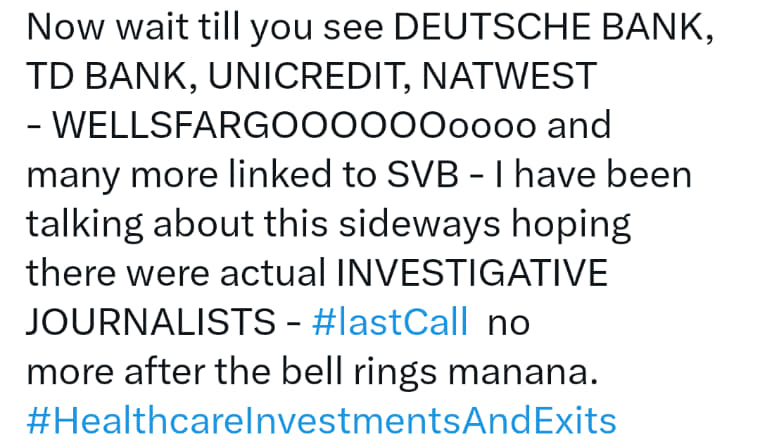The height and width of the screenshot is (447, 760).
Task: Click the TD BANK text
Action: (108, 76)
